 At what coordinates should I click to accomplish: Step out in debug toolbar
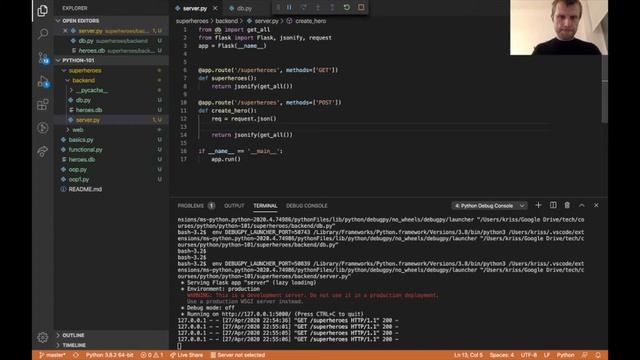332,7
